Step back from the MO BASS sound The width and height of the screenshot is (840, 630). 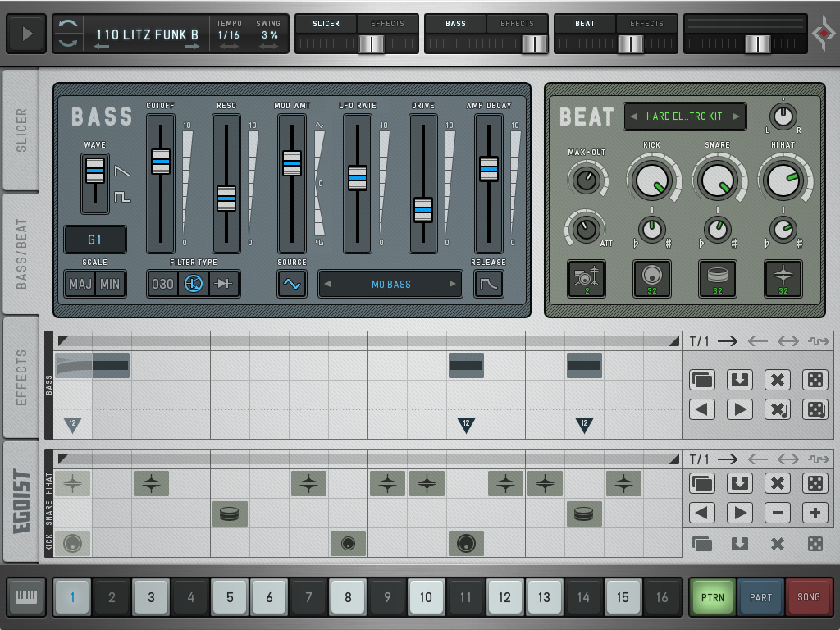327,284
